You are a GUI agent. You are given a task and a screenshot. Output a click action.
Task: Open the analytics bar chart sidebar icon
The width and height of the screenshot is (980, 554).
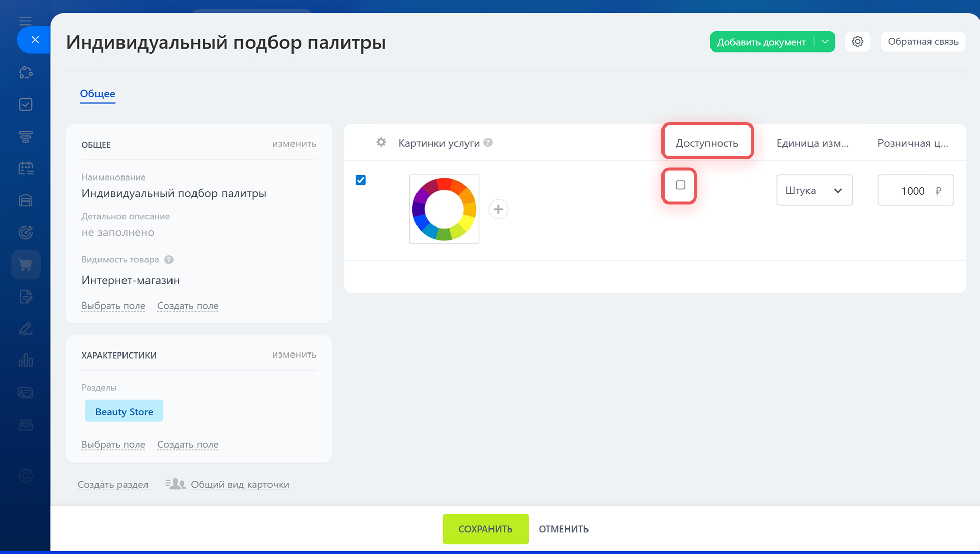[x=26, y=361]
